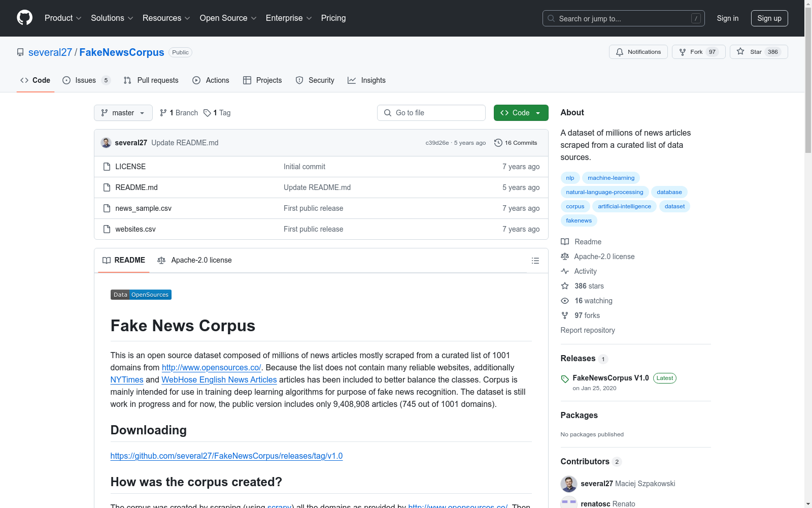Open the GitHub homepage logo
This screenshot has width=812, height=508.
coord(24,18)
